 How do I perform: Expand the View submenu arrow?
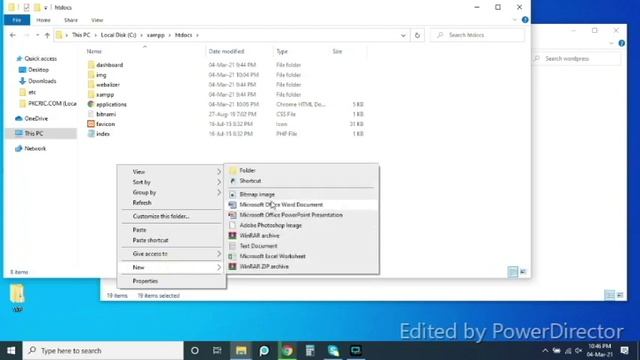pyautogui.click(x=219, y=171)
